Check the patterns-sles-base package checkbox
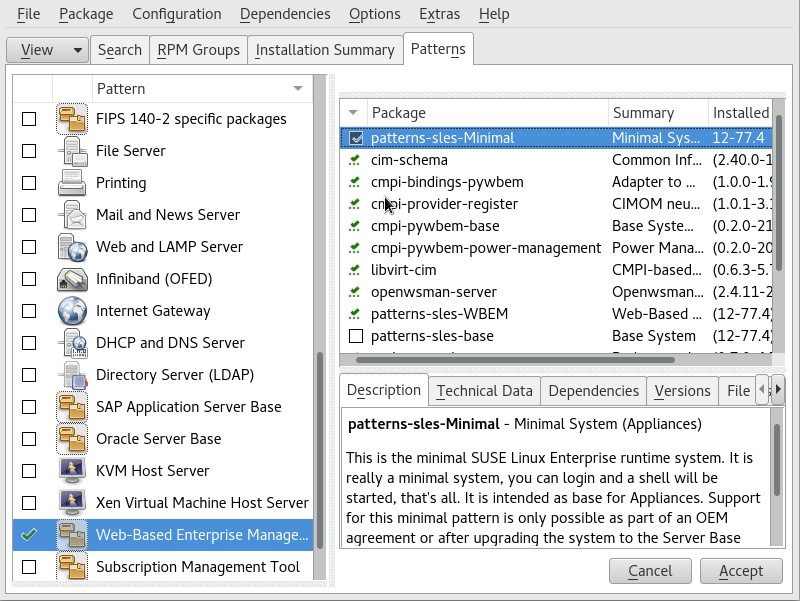800x601 pixels. point(355,336)
